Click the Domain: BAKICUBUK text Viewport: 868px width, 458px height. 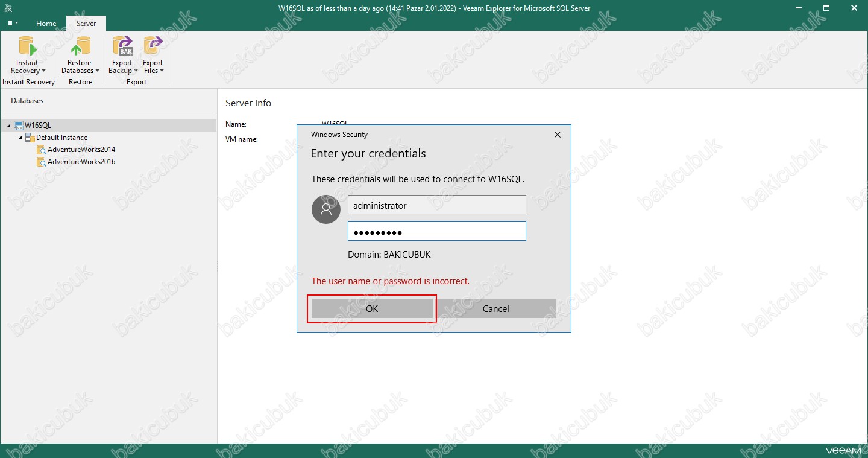click(389, 255)
